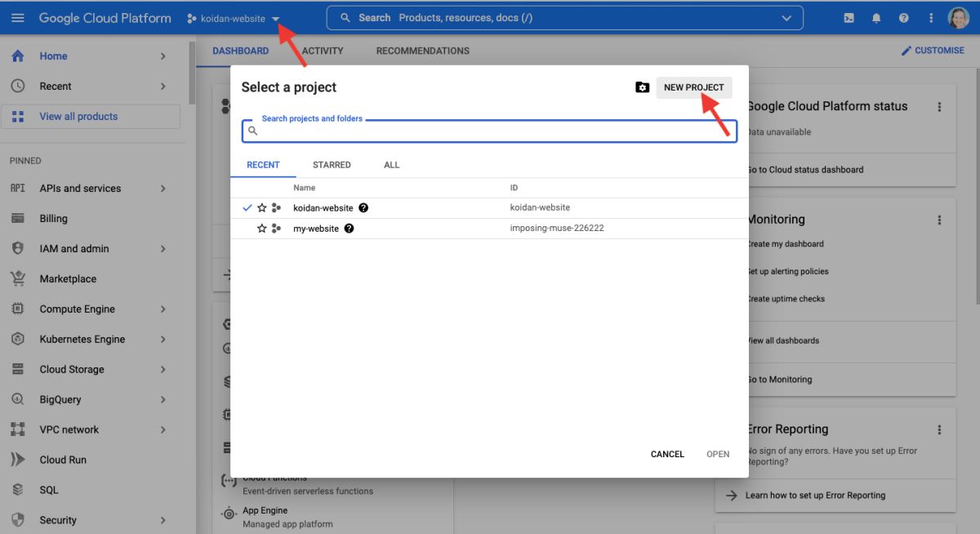Click the Compute Engine chip icon
Image resolution: width=980 pixels, height=534 pixels.
point(18,309)
